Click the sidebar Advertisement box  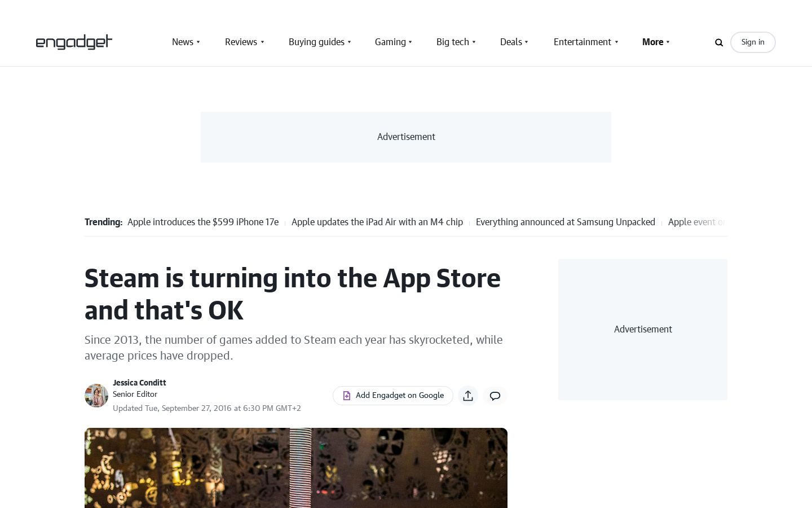click(x=643, y=330)
